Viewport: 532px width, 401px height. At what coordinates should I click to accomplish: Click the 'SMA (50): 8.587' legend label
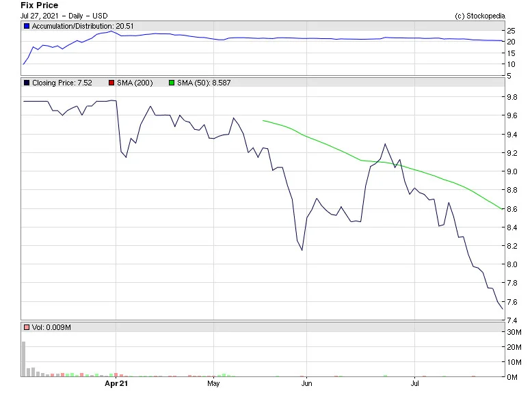click(x=204, y=83)
